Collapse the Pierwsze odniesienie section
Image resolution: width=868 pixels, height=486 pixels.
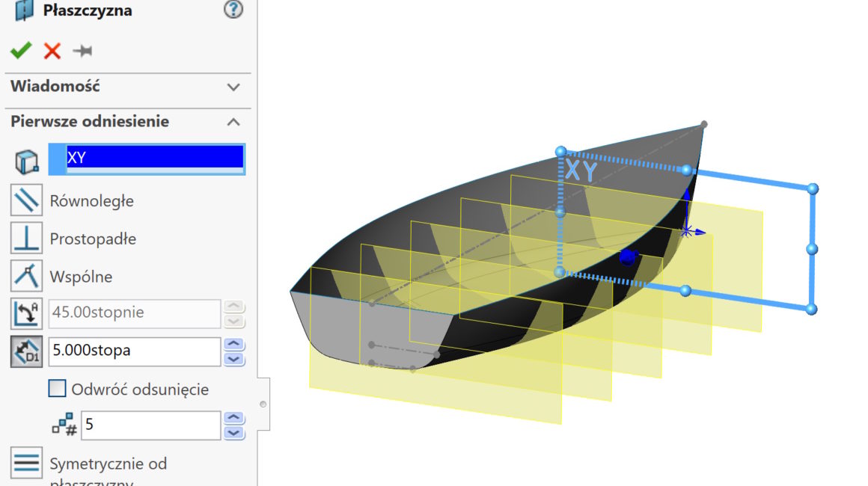[233, 122]
